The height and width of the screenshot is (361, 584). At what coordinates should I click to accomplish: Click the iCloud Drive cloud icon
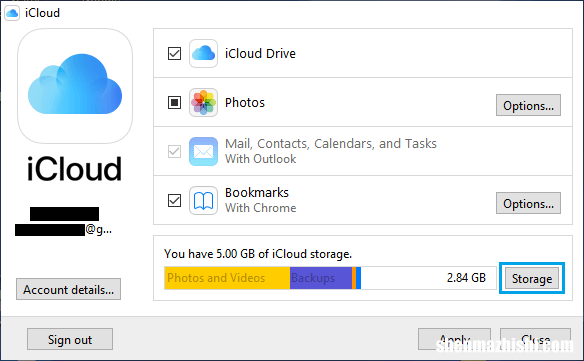203,54
